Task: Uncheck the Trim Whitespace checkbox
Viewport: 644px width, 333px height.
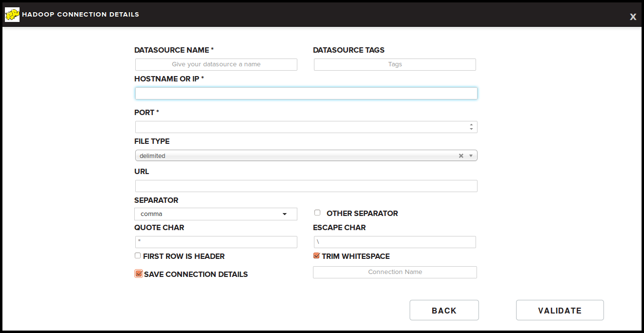Action: pyautogui.click(x=316, y=255)
